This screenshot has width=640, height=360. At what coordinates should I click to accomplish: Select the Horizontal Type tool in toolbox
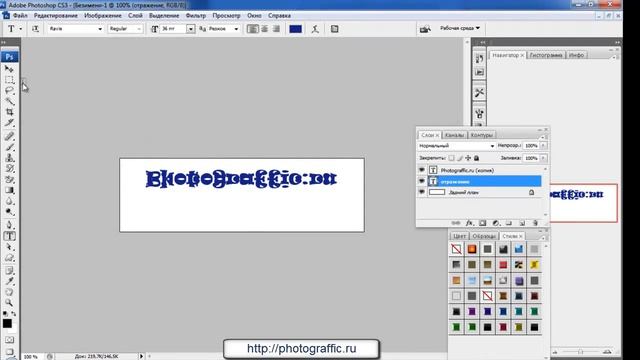(9, 236)
